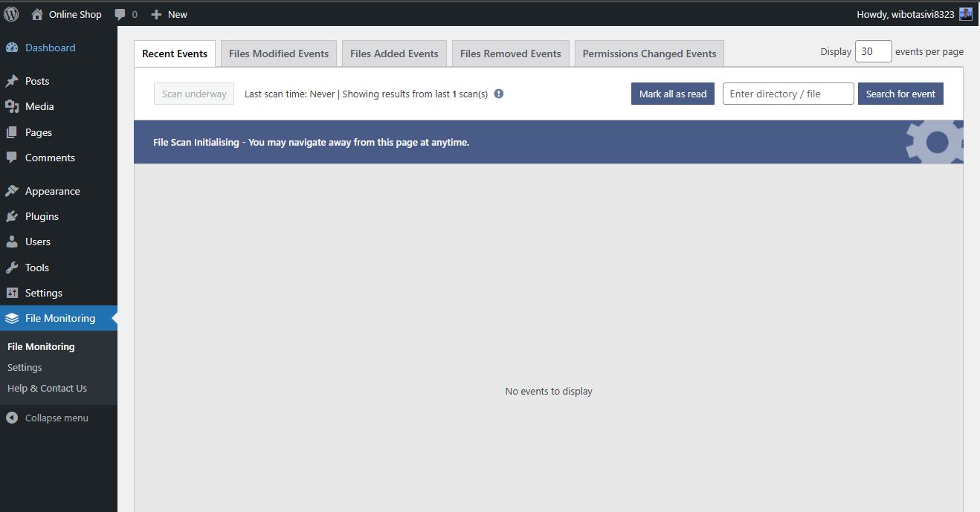Image resolution: width=980 pixels, height=512 pixels.
Task: Open the File Monitoring top-level menu
Action: point(59,318)
